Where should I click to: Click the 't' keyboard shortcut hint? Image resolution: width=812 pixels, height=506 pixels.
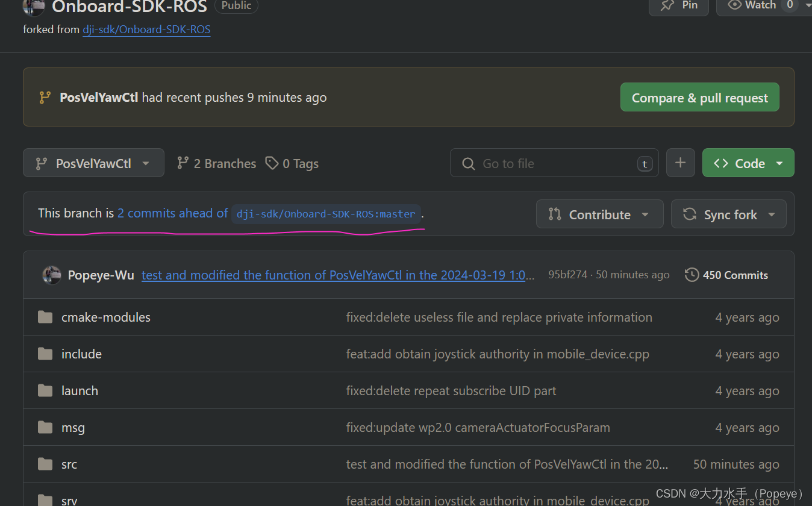[645, 164]
